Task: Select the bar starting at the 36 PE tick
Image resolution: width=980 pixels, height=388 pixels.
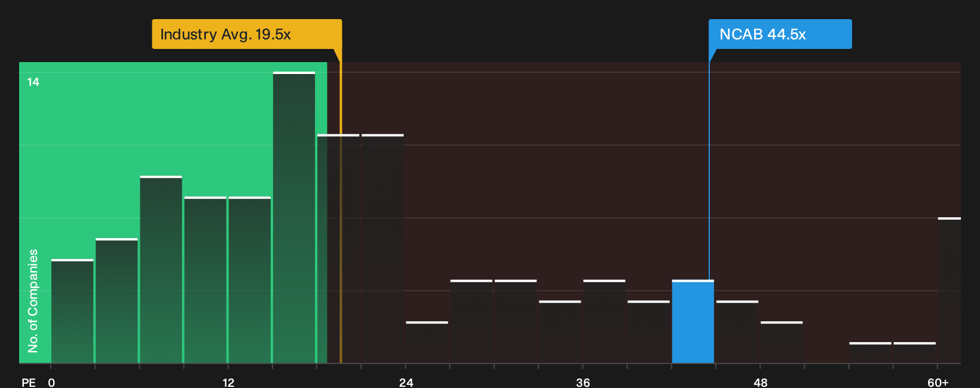Action: click(x=604, y=321)
